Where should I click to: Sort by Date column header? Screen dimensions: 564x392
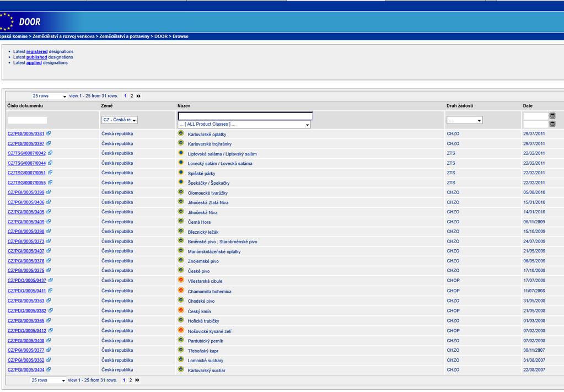[x=528, y=106]
